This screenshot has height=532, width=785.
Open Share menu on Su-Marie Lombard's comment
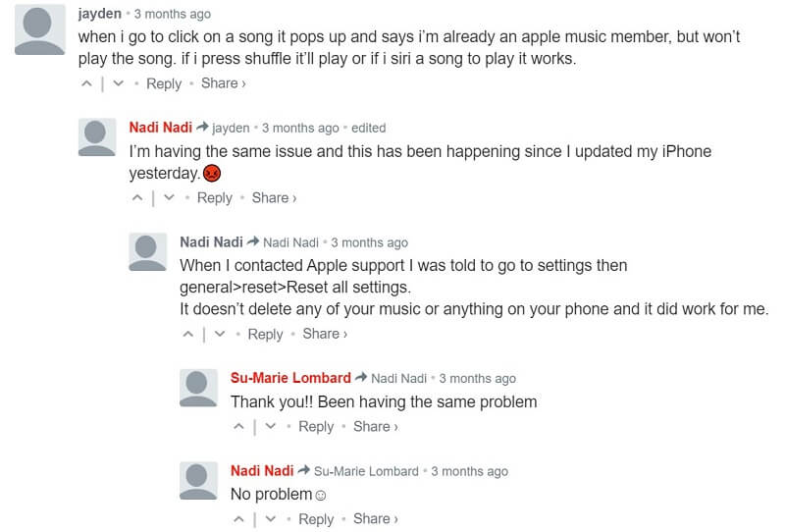click(x=375, y=427)
